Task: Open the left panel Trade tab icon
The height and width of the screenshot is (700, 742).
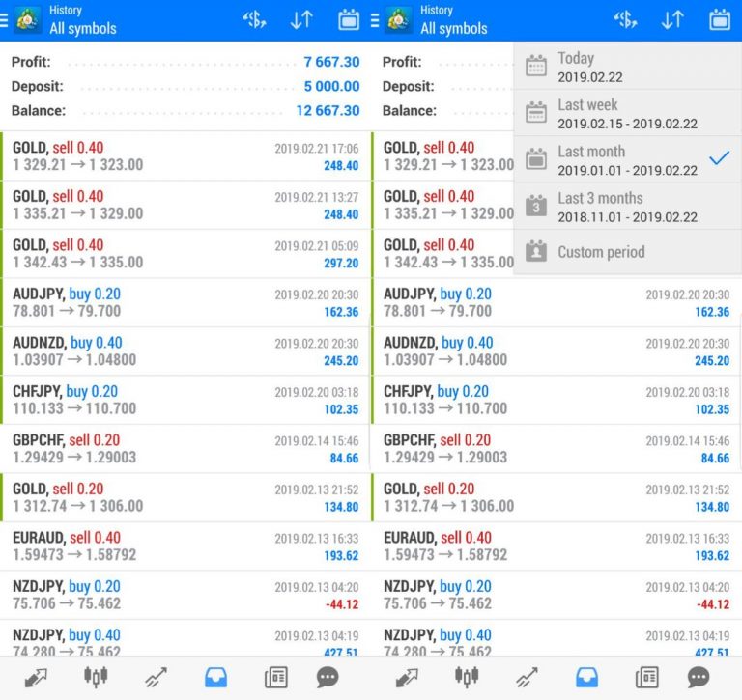Action: (x=156, y=678)
